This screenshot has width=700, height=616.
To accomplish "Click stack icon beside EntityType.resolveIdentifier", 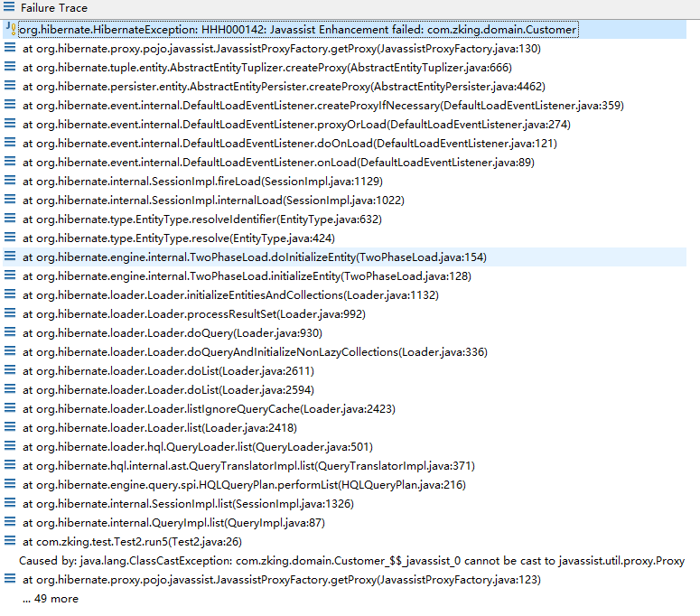I will click(10, 219).
